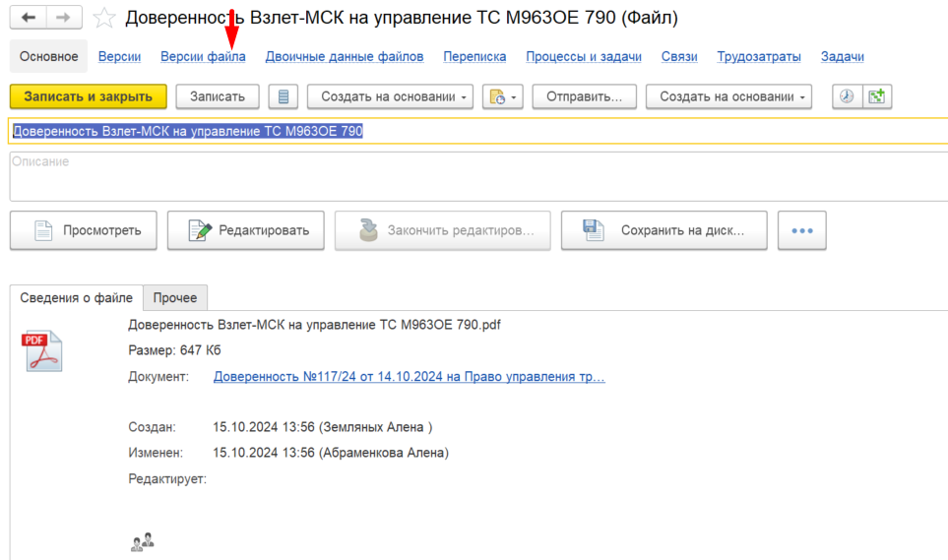
Task: Expand second Создать на основании dropdown after Отправить
Action: pyautogui.click(x=728, y=96)
